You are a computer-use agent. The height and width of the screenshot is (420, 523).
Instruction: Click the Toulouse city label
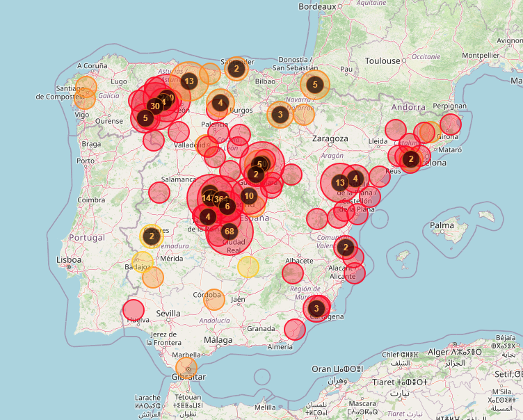[x=383, y=61]
